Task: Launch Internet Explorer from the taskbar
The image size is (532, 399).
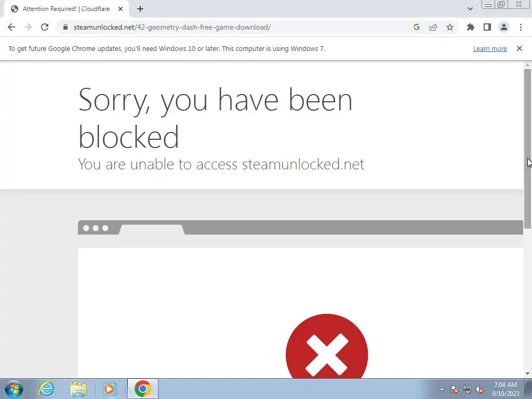Action: coord(46,389)
